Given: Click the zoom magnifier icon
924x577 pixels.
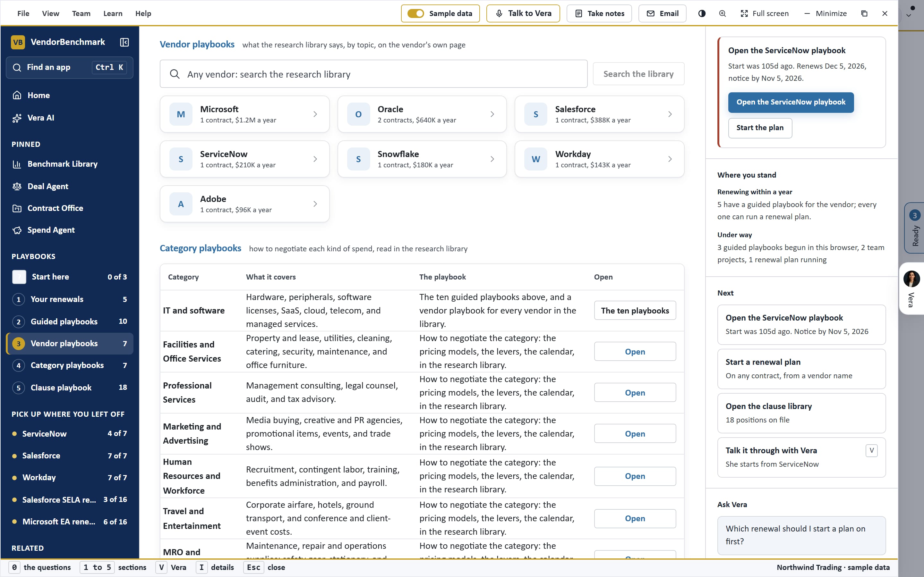Looking at the screenshot, I should (x=723, y=13).
